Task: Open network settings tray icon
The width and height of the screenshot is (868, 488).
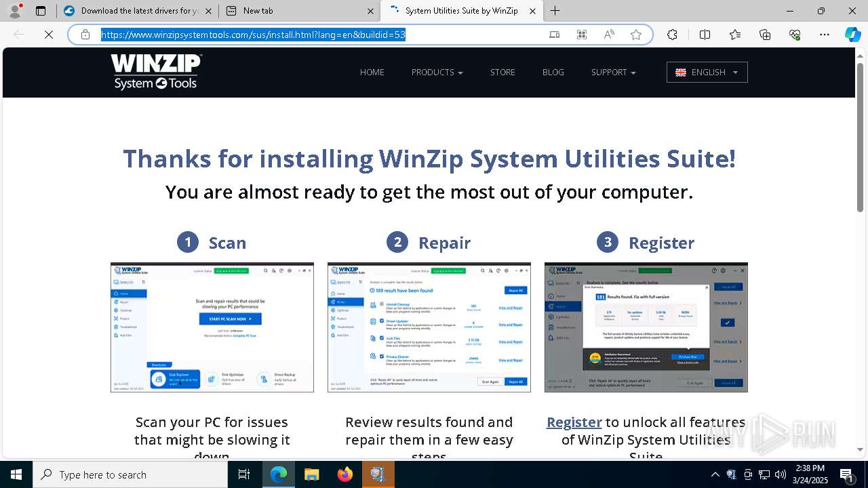Action: tap(764, 474)
